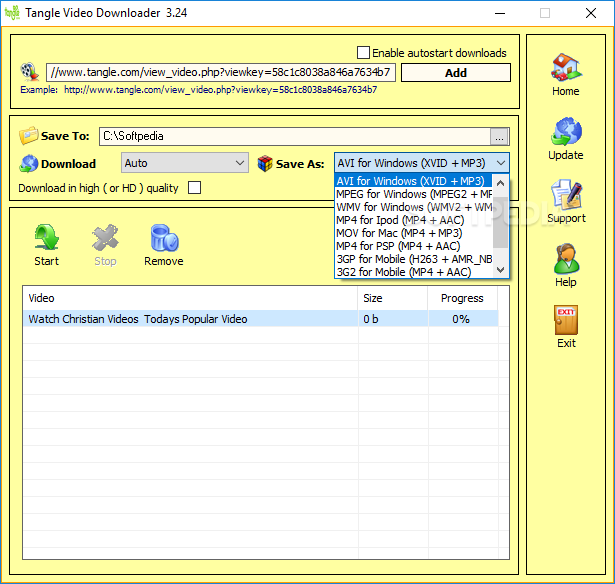The image size is (615, 584).
Task: Click the Download globe icon
Action: click(28, 164)
